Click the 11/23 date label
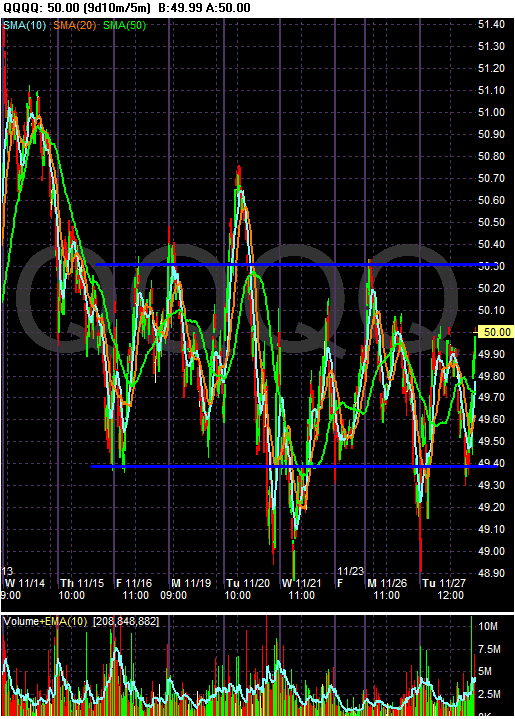Screen dimensions: 515x719 click(x=351, y=571)
